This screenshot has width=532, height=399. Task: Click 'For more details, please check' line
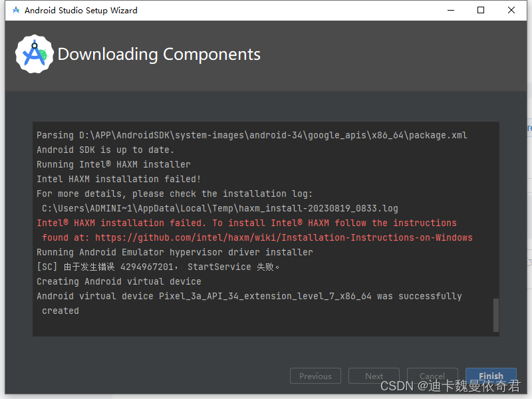click(174, 194)
